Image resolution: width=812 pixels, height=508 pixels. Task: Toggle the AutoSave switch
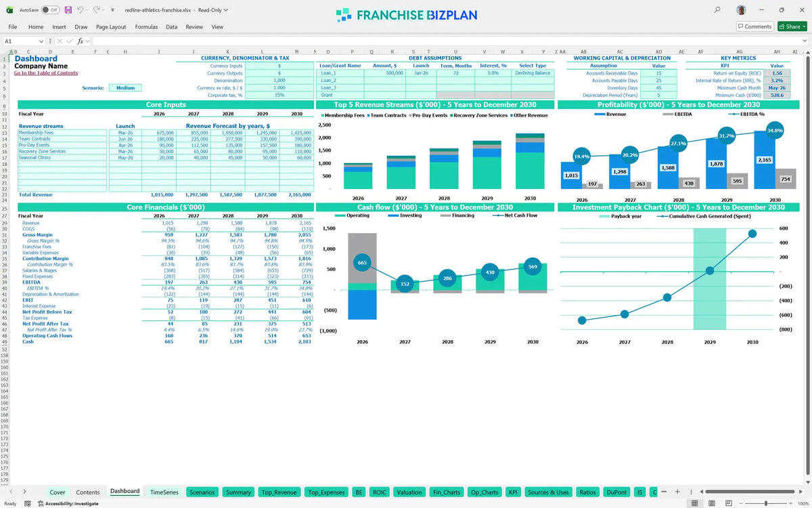click(x=49, y=10)
